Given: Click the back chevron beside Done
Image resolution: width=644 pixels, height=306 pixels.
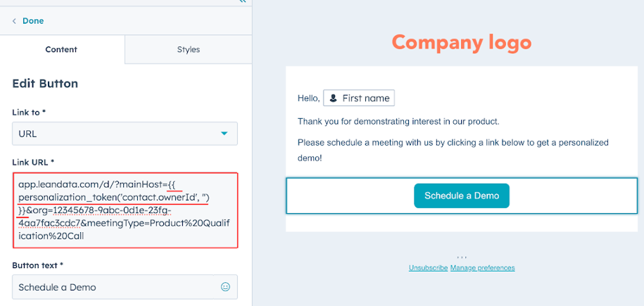Looking at the screenshot, I should click(x=14, y=21).
